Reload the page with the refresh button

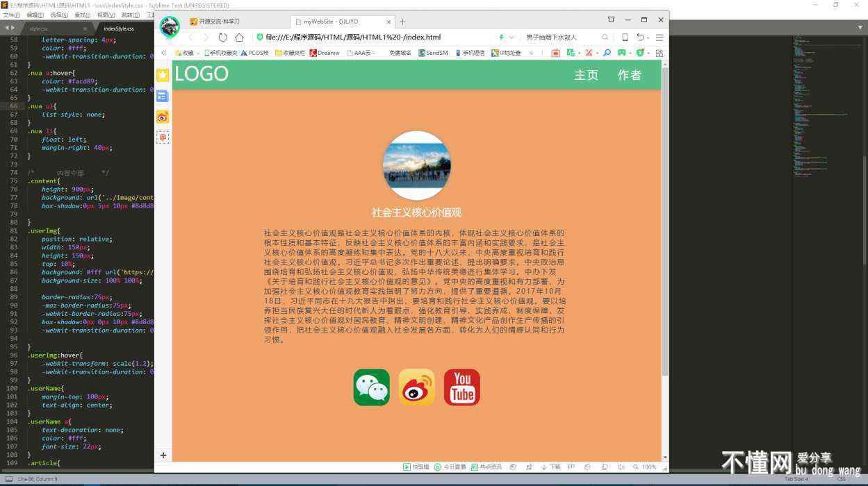click(x=222, y=37)
